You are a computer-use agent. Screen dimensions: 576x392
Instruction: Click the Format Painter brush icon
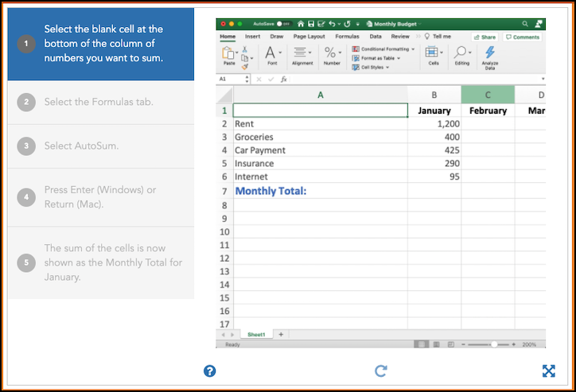coord(245,67)
